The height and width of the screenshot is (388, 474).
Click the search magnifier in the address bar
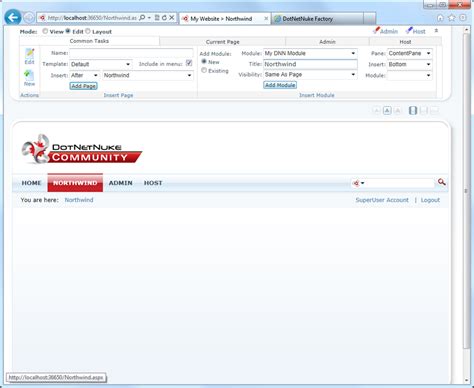click(x=142, y=18)
